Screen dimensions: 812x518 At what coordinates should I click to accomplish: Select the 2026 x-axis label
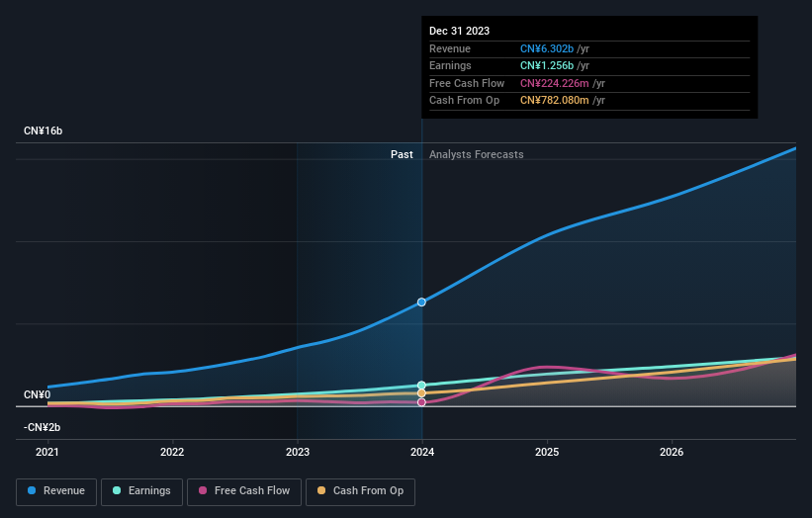[672, 452]
